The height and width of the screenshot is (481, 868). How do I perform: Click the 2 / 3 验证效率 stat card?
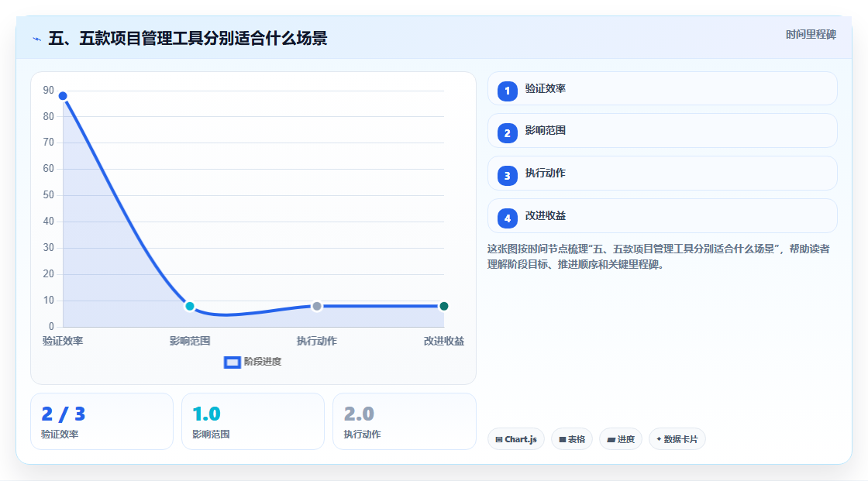(x=102, y=421)
